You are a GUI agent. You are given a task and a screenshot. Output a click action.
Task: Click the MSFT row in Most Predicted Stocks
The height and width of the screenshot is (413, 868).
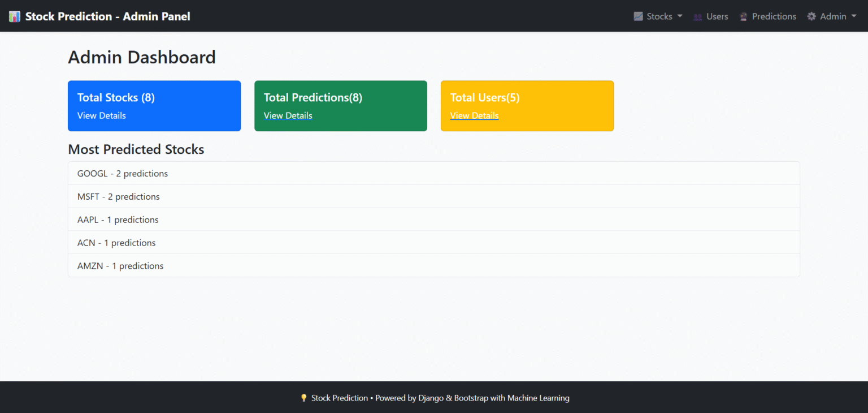119,196
